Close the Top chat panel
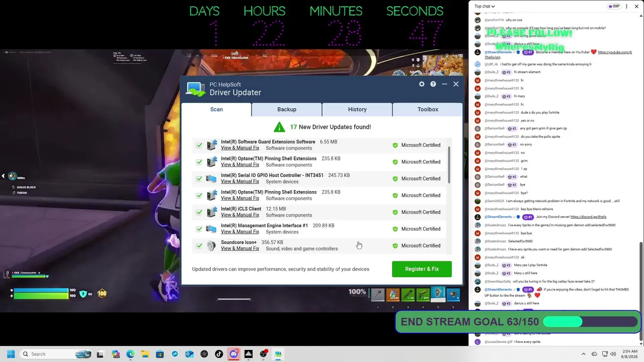 click(x=637, y=7)
